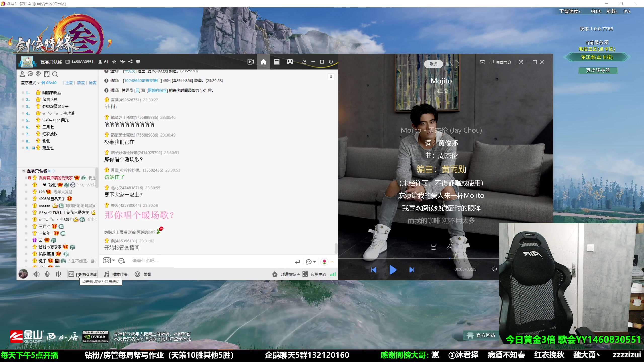Click the 更改服务器 button
Image resolution: width=644 pixels, height=362 pixels.
[x=597, y=71]
